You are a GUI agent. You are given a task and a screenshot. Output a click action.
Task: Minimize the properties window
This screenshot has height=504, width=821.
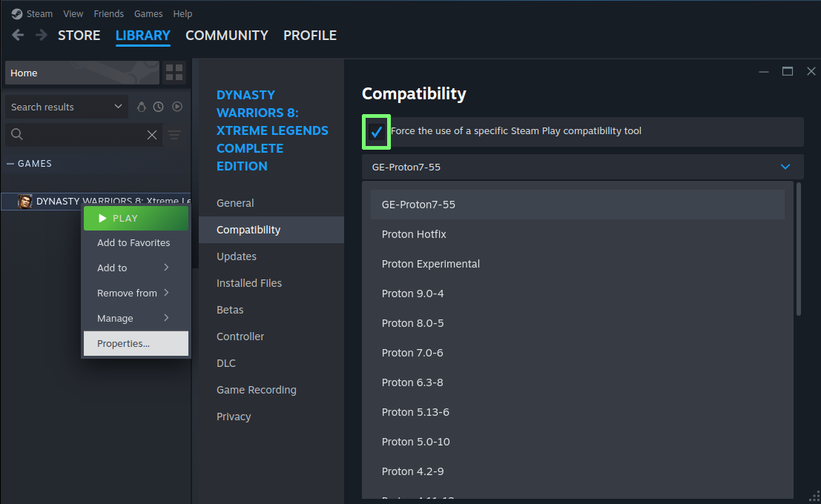tap(764, 71)
